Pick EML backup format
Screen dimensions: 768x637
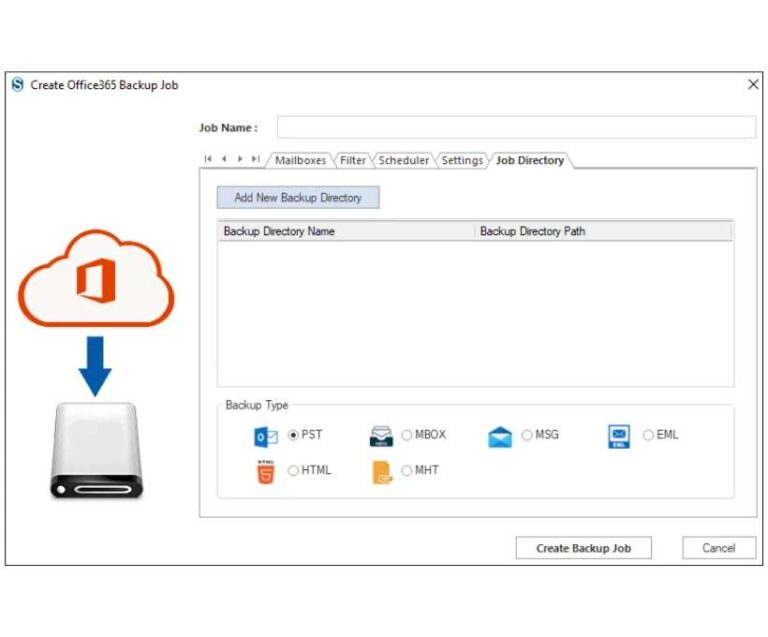point(648,435)
